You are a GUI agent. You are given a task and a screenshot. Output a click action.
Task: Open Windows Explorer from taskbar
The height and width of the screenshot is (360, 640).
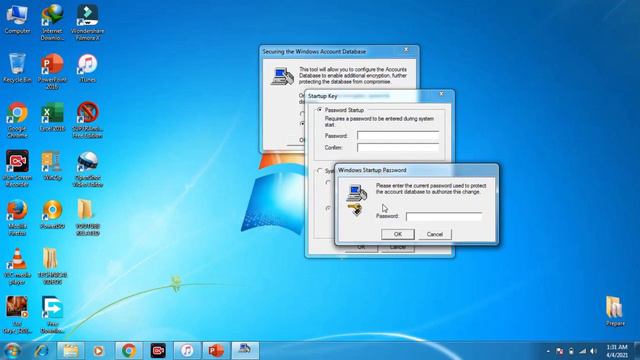pos(71,351)
